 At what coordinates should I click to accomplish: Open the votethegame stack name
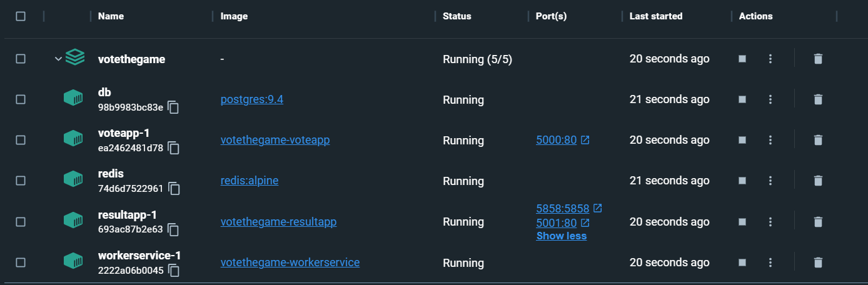(x=132, y=59)
